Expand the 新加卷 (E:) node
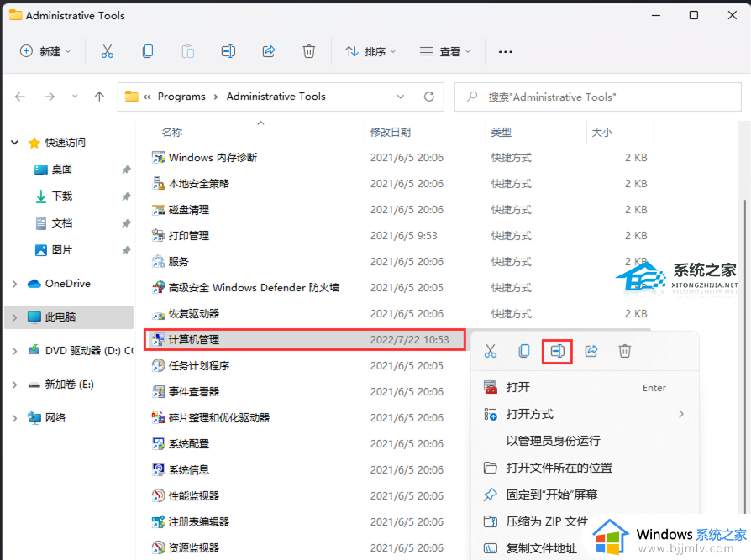 (x=15, y=385)
